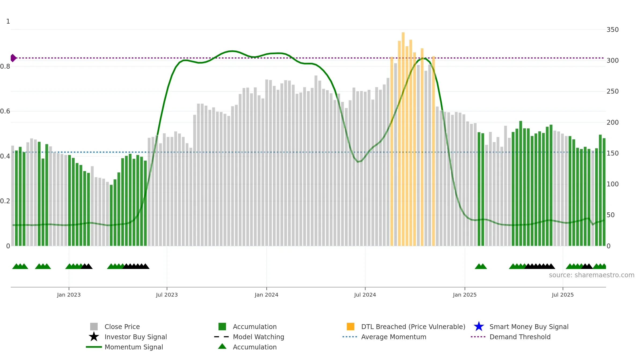The height and width of the screenshot is (362, 644).
Task: Click the green Momentum Signal line icon
Action: coord(94,347)
